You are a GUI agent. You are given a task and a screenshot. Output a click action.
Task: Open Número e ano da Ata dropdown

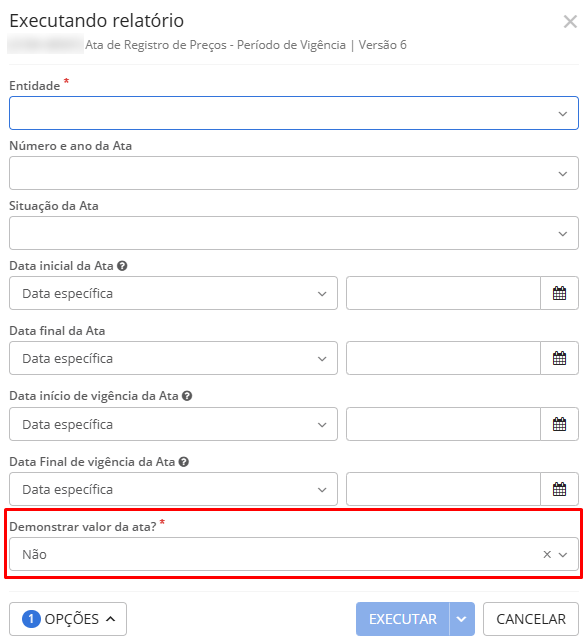[x=294, y=173]
